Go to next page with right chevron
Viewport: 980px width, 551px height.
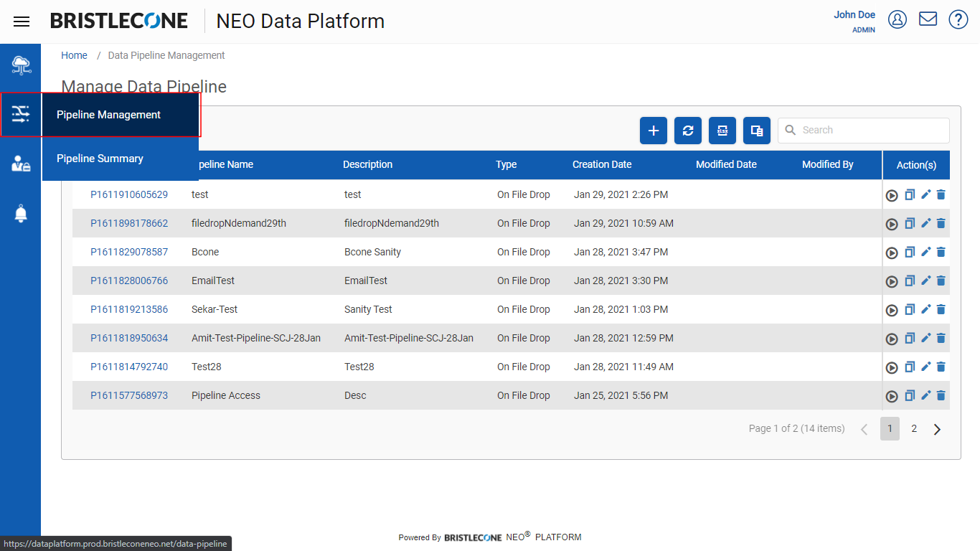coord(937,429)
